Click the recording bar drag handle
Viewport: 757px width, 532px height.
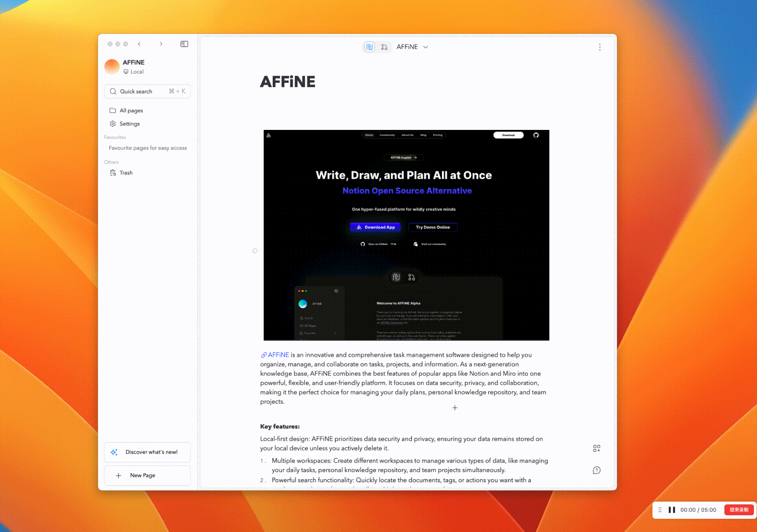pos(660,510)
